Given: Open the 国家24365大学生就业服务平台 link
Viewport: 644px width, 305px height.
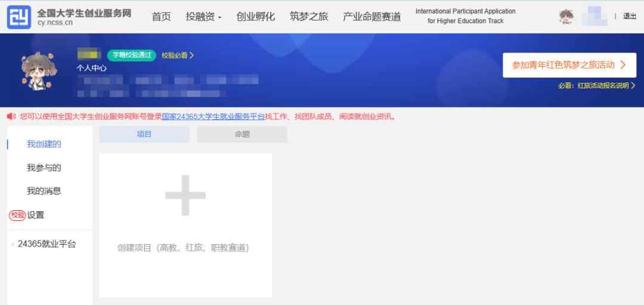Looking at the screenshot, I should [x=213, y=116].
